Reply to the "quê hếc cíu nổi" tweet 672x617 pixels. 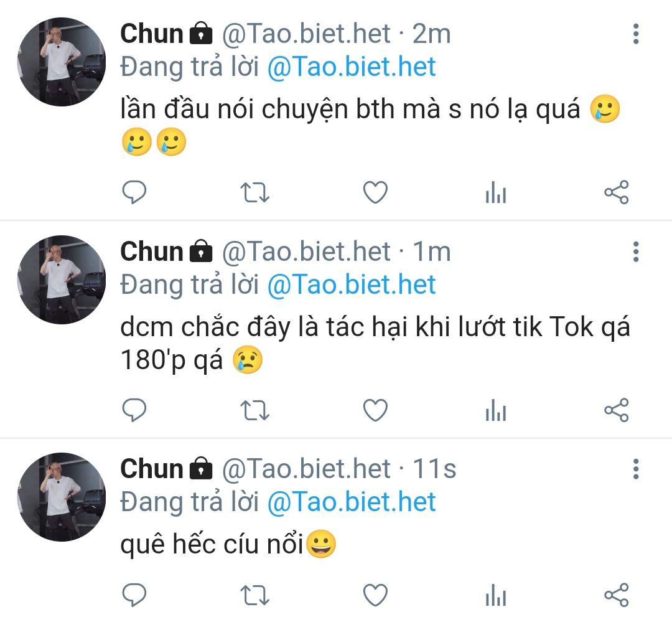tap(133, 595)
